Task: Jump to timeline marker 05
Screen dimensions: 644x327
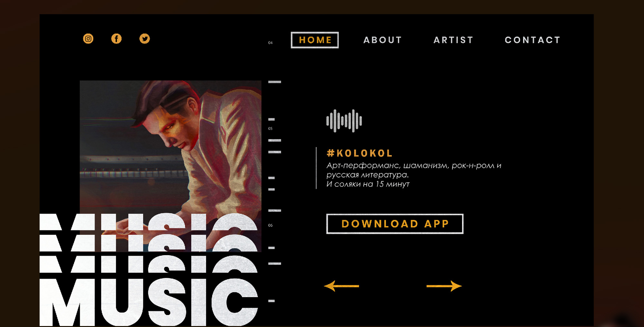Action: click(270, 129)
